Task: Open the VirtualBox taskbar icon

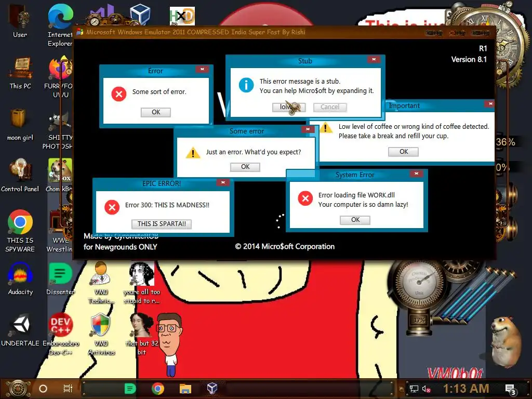Action: [x=212, y=388]
